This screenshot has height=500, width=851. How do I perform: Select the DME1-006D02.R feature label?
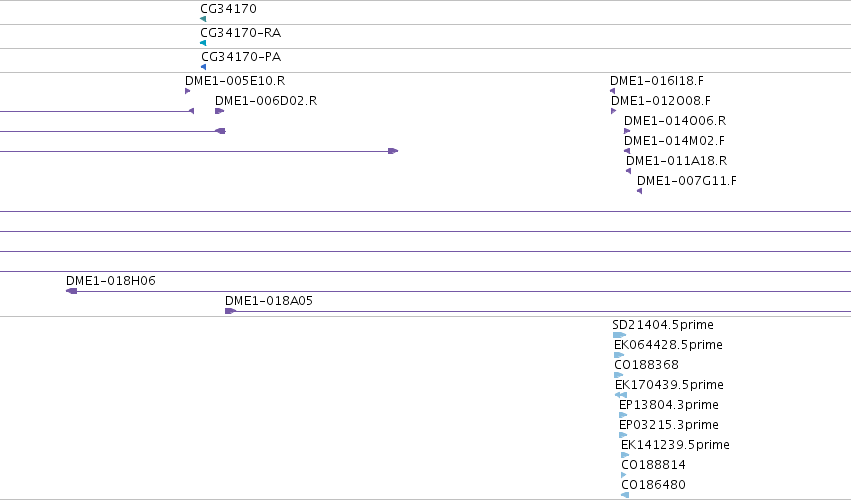pos(266,100)
